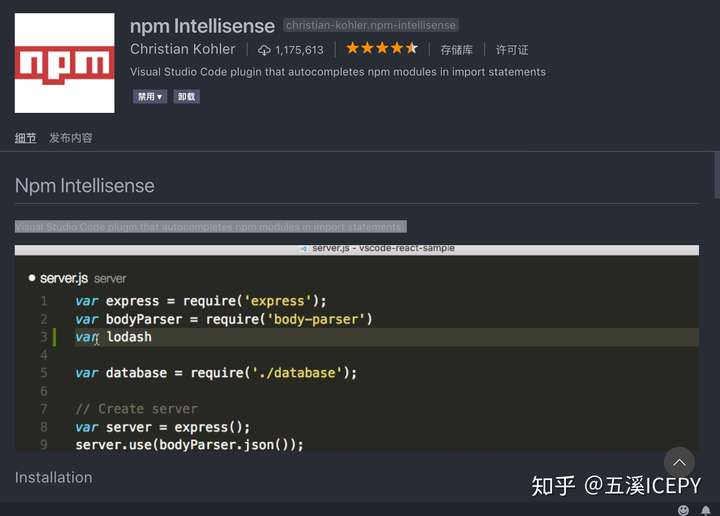
Task: Open the 存储库 repository link
Action: click(456, 50)
